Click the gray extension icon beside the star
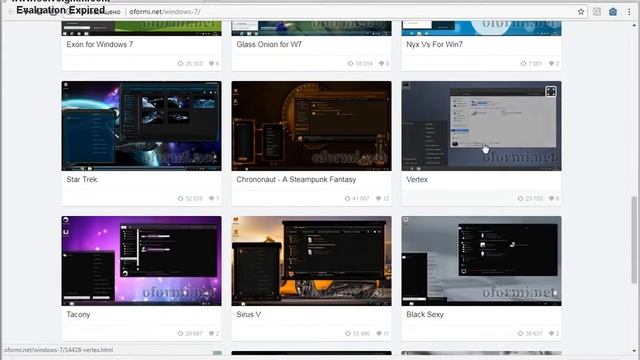The height and width of the screenshot is (360, 640). point(597,12)
